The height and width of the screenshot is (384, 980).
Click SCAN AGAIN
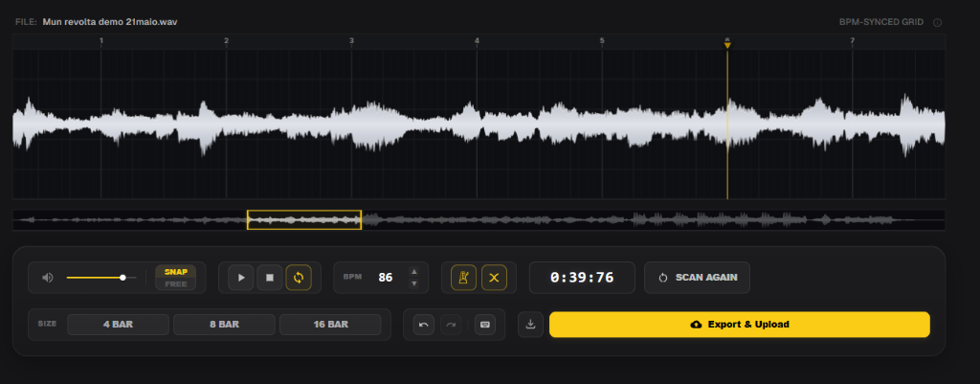pos(698,278)
